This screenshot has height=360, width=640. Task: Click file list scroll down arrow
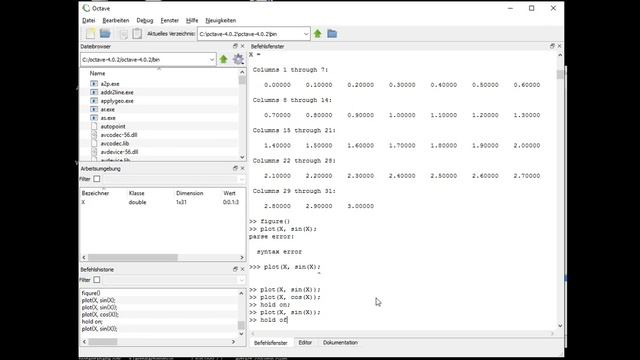(x=242, y=157)
